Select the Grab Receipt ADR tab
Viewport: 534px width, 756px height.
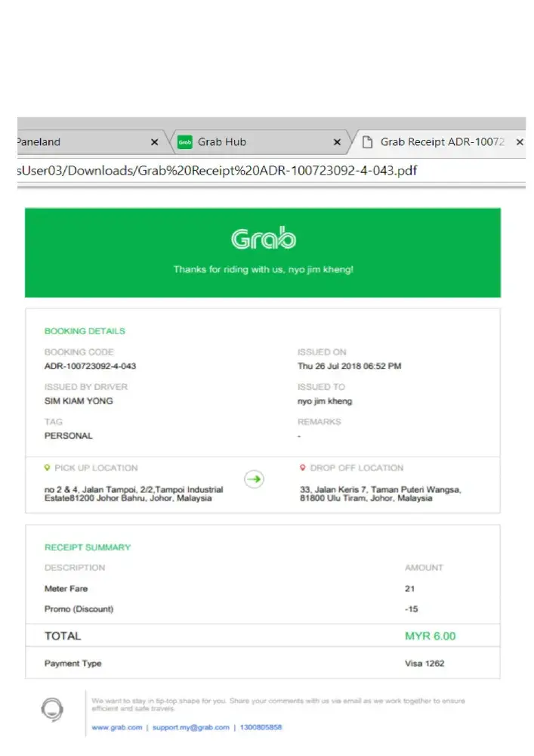click(x=442, y=142)
